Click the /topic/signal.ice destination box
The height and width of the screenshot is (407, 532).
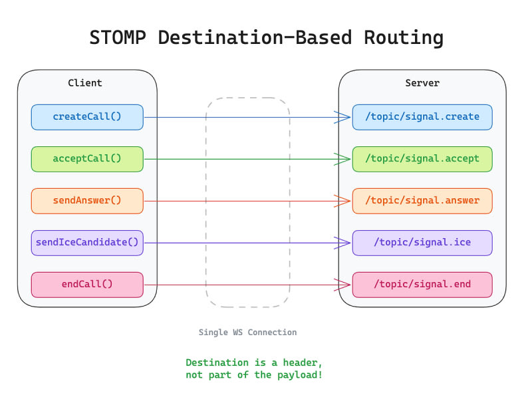422,243
